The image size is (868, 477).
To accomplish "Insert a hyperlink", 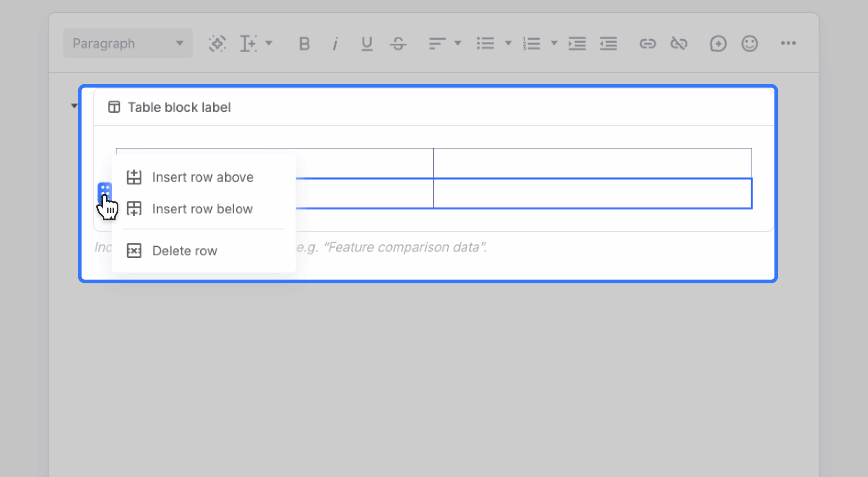I will (x=648, y=43).
